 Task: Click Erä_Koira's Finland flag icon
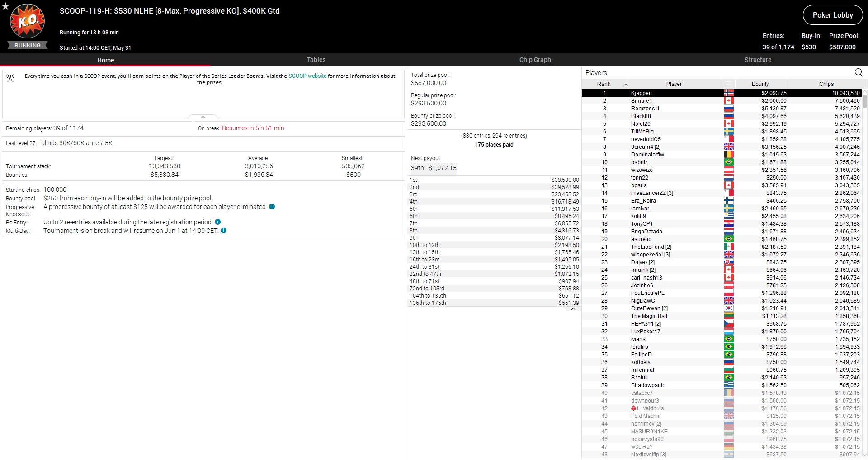click(x=728, y=201)
